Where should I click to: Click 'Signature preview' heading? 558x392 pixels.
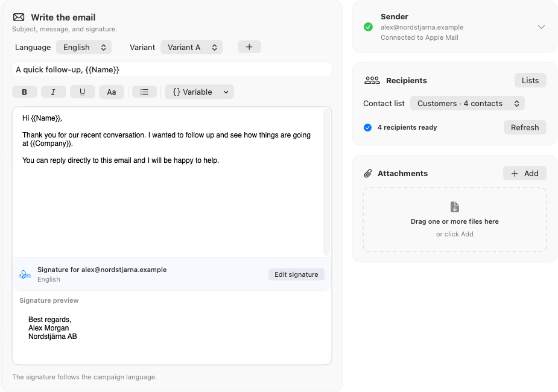(49, 300)
